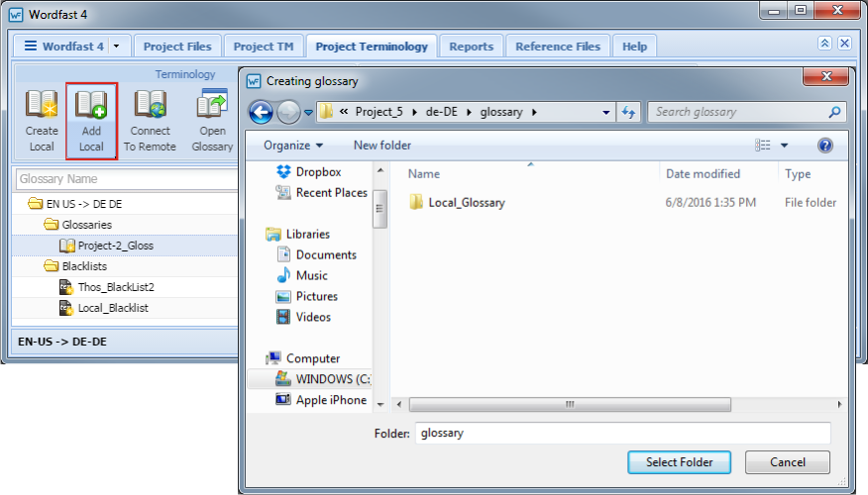
Task: Click the search magnifier icon
Action: pos(834,112)
